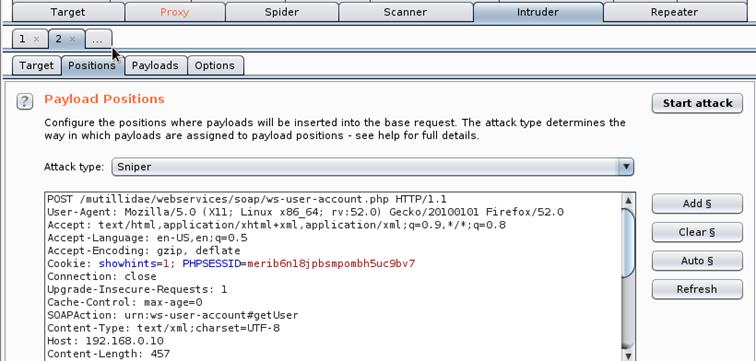Switch to the Repeater tab
Image resolution: width=756 pixels, height=361 pixels.
[674, 12]
